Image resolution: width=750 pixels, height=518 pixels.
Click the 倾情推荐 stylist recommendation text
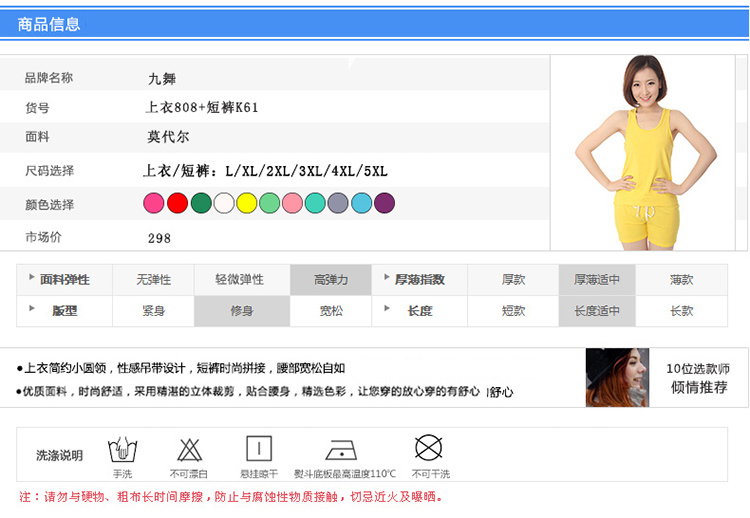click(699, 387)
